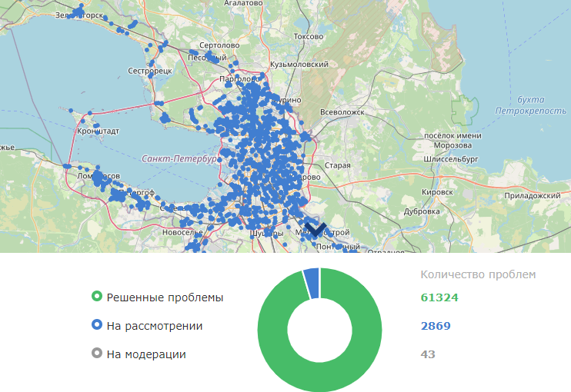
Task: Click the gray circle beside На модерации
Action: 97,354
